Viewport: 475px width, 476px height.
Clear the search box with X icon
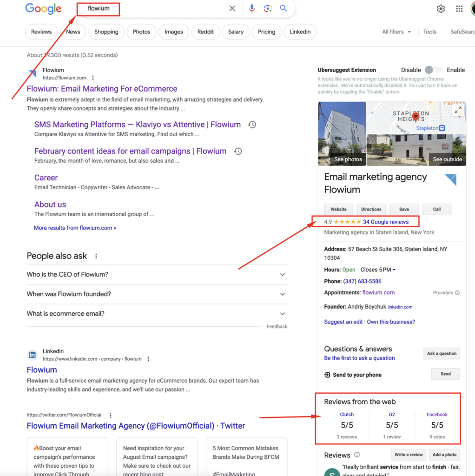point(232,8)
